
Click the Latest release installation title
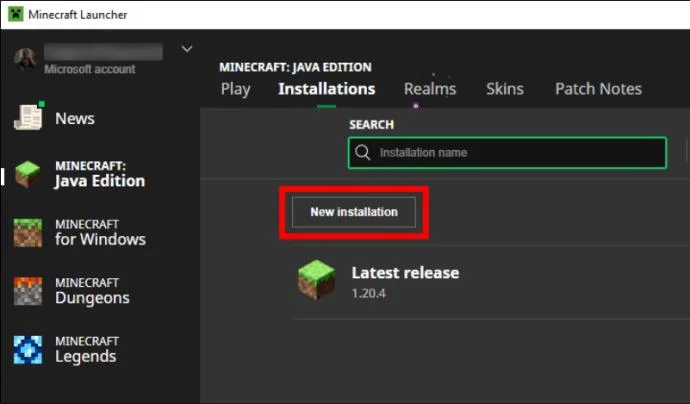(x=405, y=273)
